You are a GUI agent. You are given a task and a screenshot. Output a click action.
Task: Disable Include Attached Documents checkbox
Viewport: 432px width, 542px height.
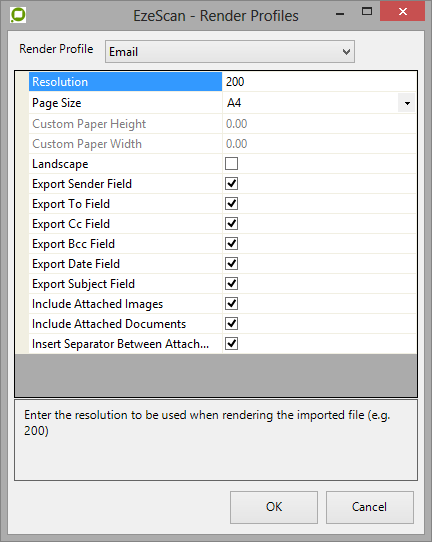click(x=231, y=324)
